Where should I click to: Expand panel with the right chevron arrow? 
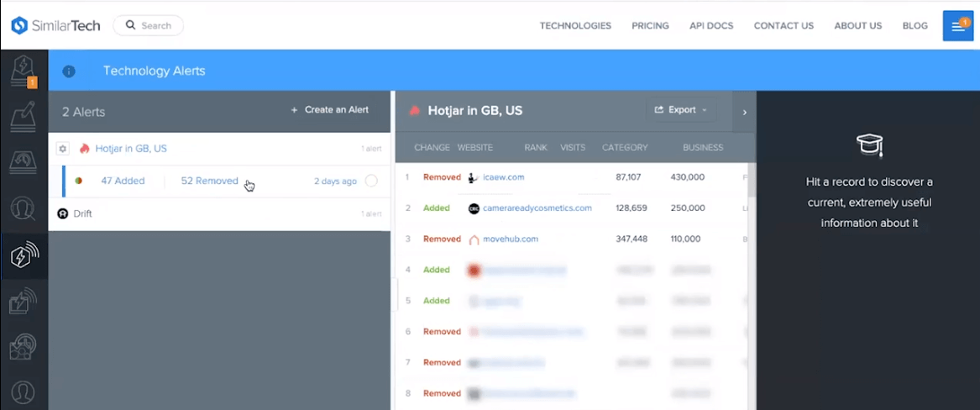(744, 112)
